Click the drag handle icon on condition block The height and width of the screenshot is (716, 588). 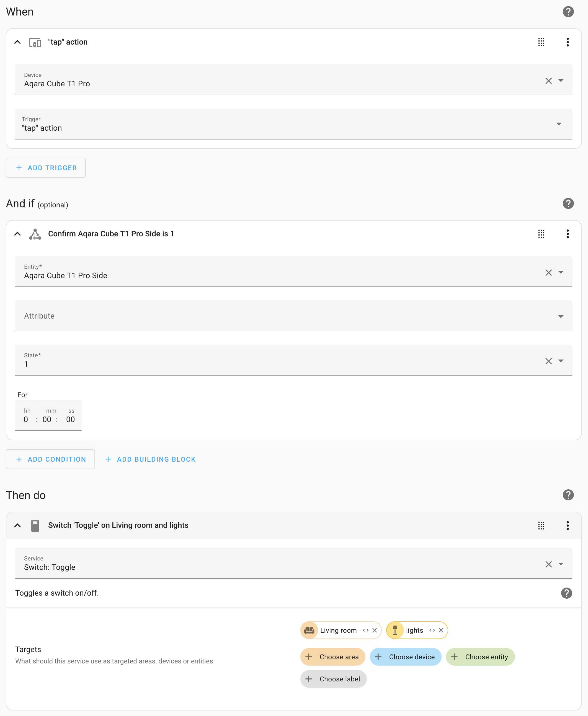(x=541, y=234)
